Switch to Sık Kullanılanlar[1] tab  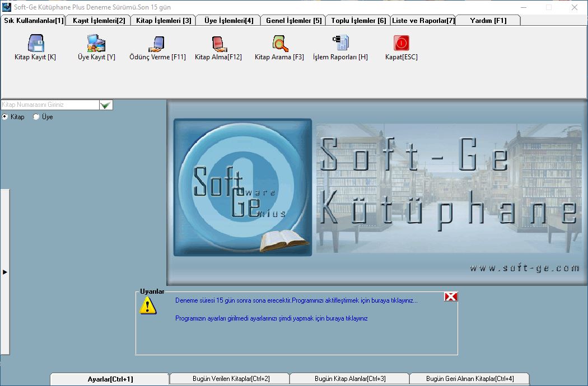(34, 21)
